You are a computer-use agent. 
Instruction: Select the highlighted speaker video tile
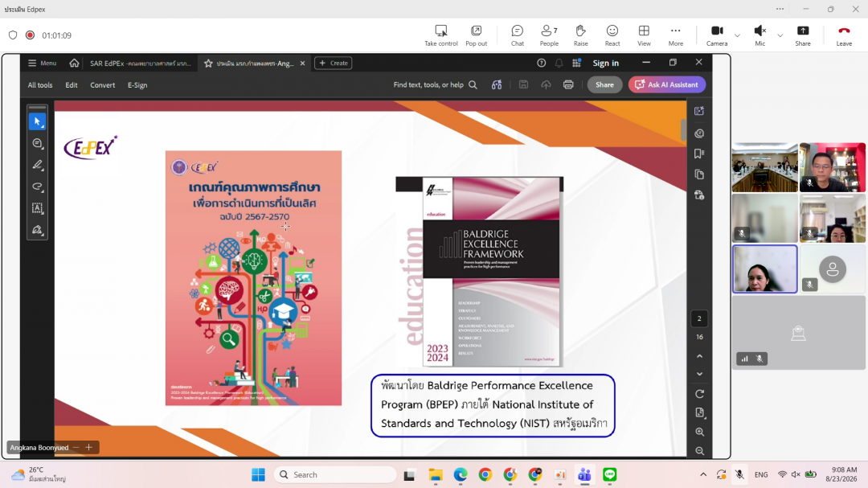pos(764,269)
